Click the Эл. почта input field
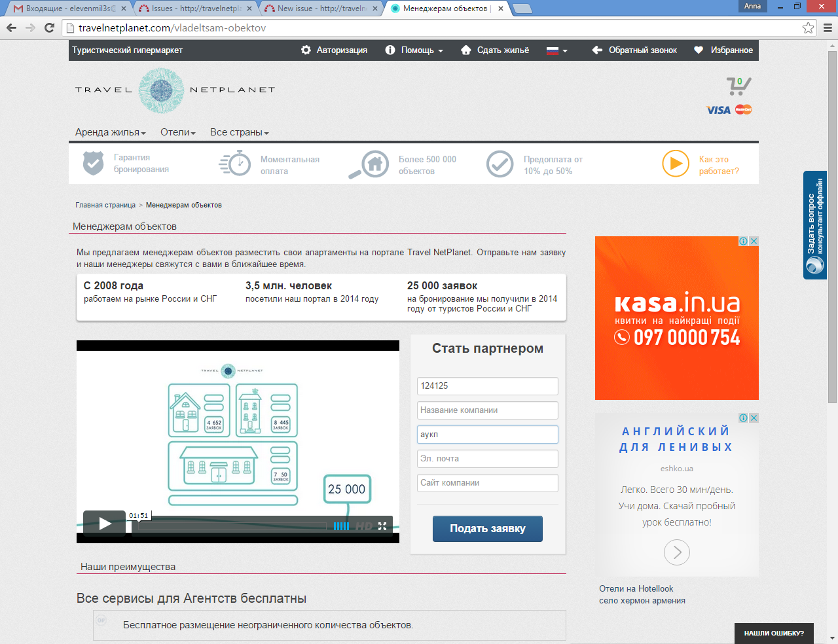Image resolution: width=838 pixels, height=644 pixels. point(487,459)
